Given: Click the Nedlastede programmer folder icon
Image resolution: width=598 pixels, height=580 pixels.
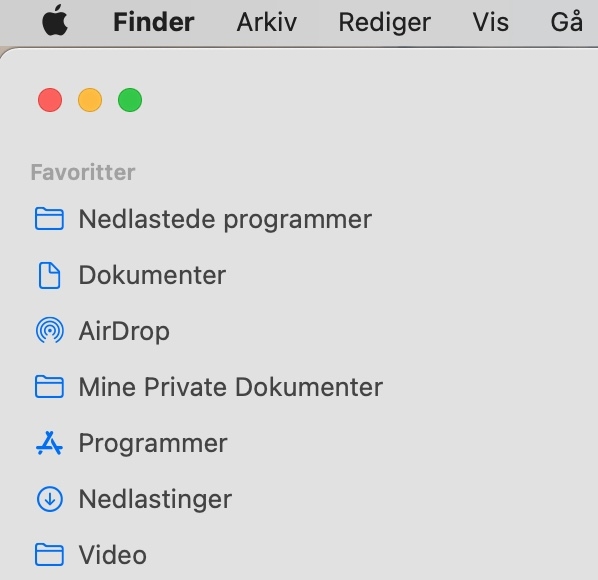Looking at the screenshot, I should 49,219.
